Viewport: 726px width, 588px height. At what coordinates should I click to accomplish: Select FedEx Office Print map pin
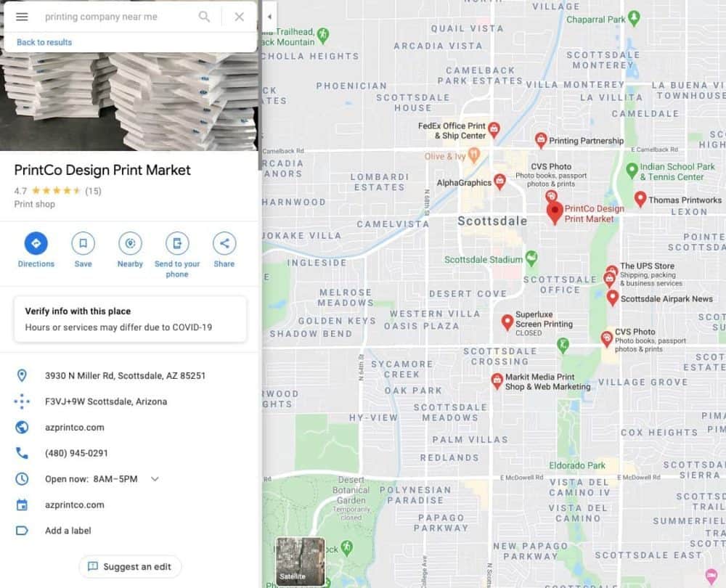494,130
